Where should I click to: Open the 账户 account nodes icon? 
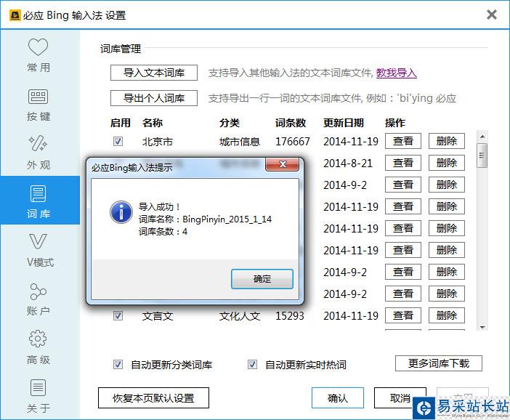point(38,291)
